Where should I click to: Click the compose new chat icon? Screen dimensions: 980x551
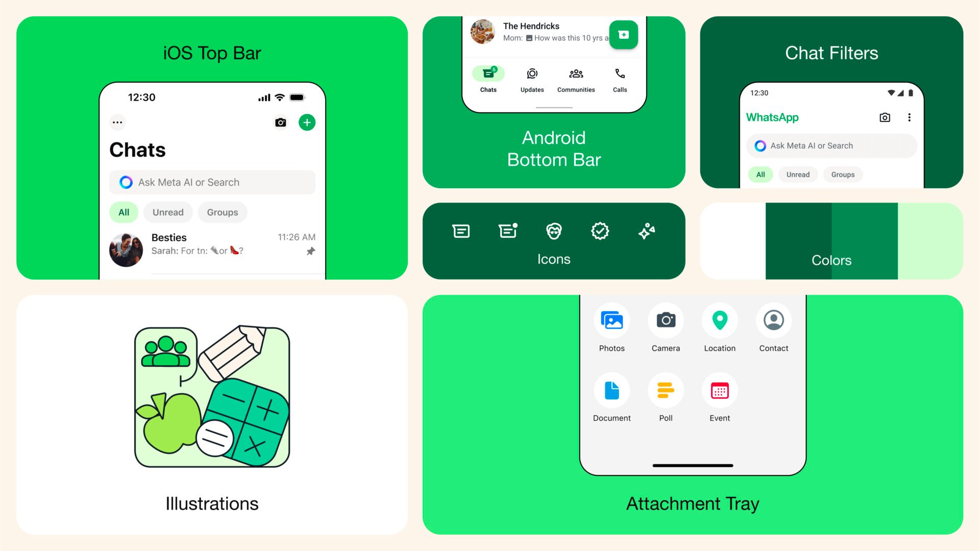[x=306, y=122]
